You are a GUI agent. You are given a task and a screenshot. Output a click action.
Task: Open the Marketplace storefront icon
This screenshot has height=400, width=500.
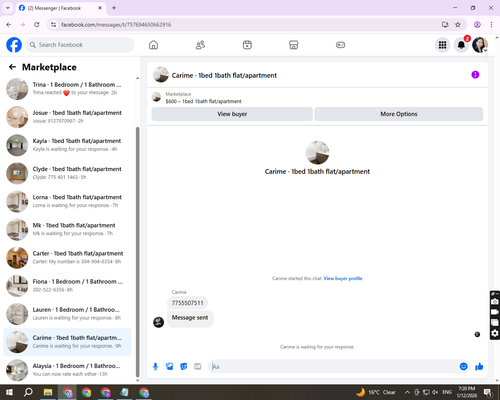coord(294,45)
